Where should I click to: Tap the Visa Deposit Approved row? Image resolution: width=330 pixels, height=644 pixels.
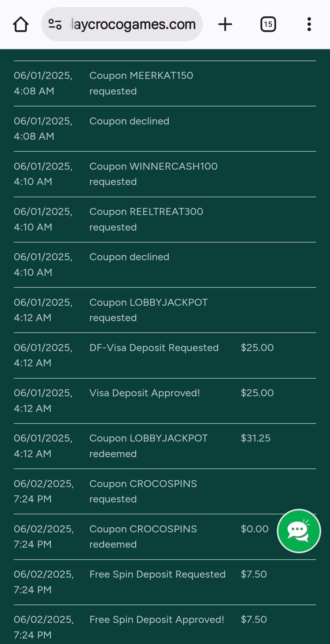point(145,393)
